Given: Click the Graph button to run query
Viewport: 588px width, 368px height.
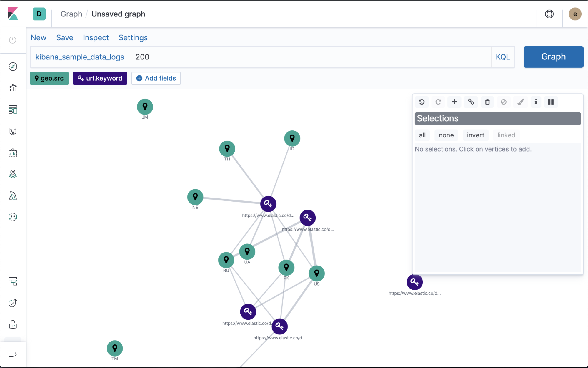Looking at the screenshot, I should [x=554, y=57].
